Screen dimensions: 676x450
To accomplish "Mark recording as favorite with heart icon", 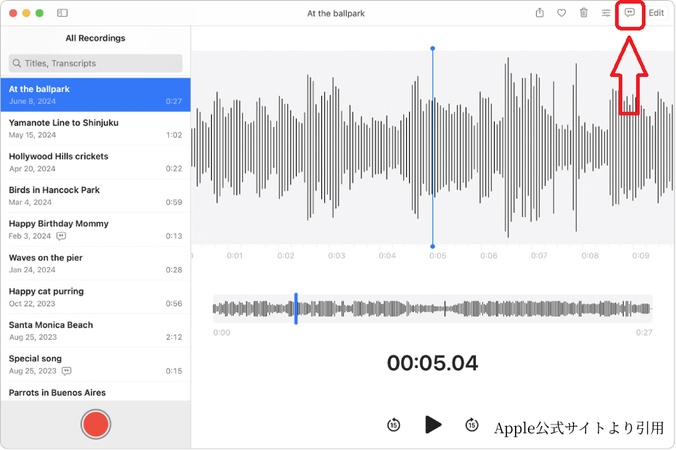I will (x=561, y=13).
